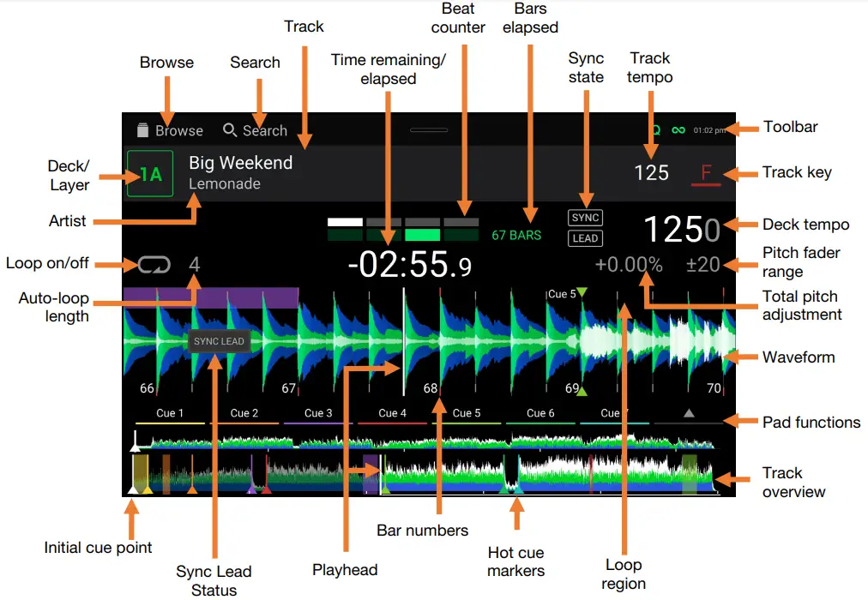868x600 pixels.
Task: Seek within the lower track overview waveform
Action: 425,474
